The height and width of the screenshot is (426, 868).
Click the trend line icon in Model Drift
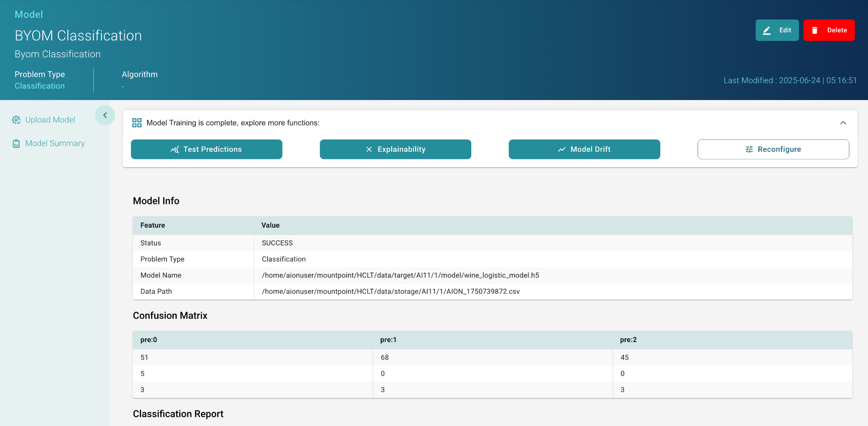(562, 150)
